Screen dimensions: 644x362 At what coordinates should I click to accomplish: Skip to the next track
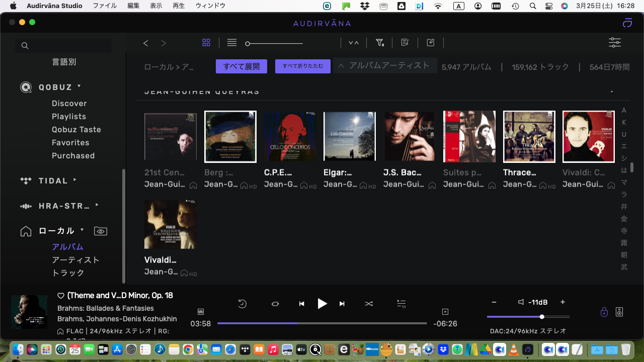(x=342, y=304)
